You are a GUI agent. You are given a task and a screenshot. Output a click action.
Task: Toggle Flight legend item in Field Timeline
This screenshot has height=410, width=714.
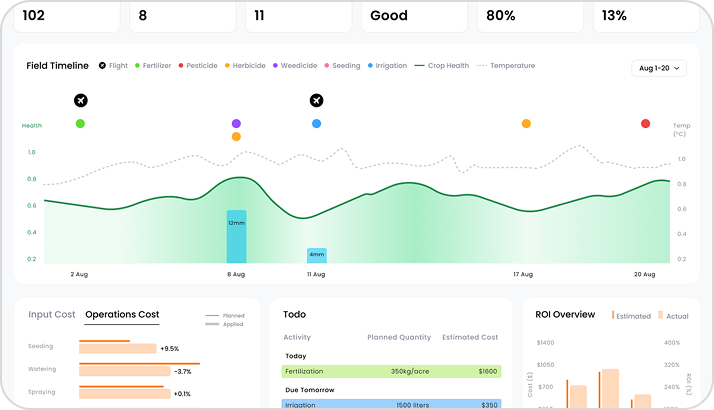click(x=112, y=66)
